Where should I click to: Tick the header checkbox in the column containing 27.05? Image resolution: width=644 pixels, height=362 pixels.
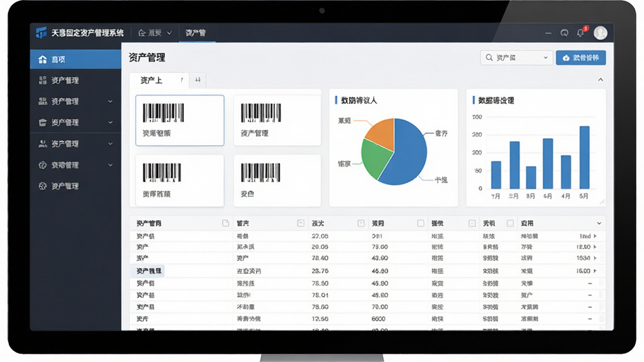(x=361, y=223)
